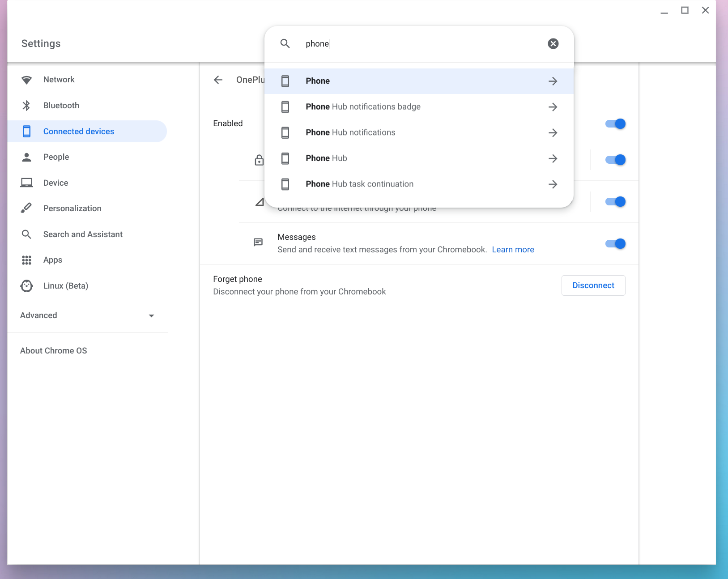Open Device settings via laptop icon

[26, 183]
